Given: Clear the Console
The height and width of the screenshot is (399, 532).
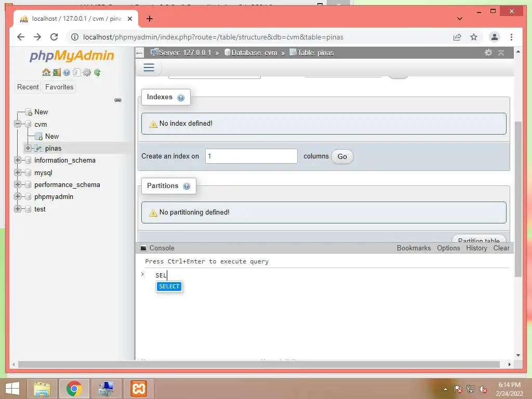Looking at the screenshot, I should click(501, 248).
